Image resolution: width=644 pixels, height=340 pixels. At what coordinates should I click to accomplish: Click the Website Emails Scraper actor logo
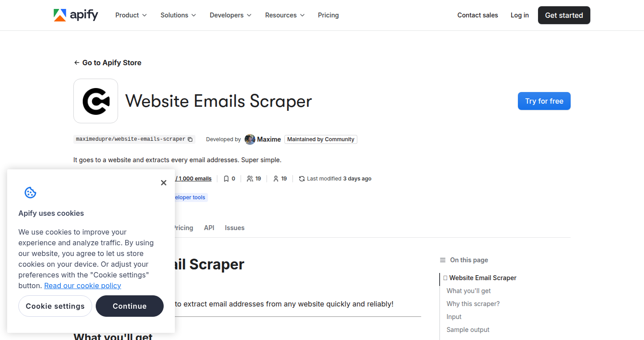(96, 101)
